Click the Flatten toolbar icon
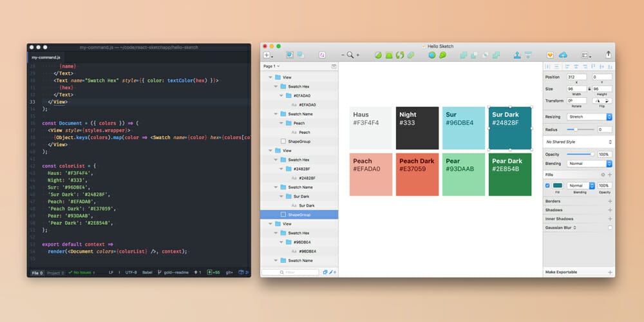Viewport: 644px width, 322px height. [411, 55]
